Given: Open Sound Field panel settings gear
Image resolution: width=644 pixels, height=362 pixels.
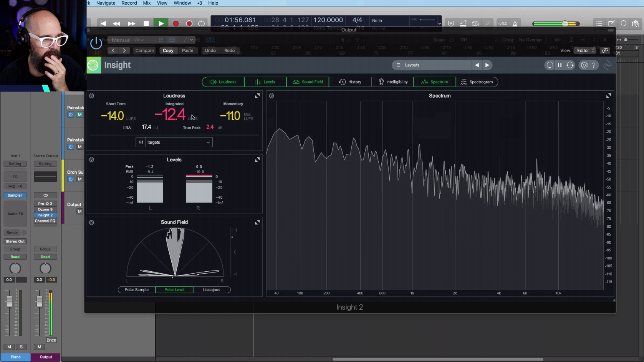Looking at the screenshot, I should pos(91,223).
